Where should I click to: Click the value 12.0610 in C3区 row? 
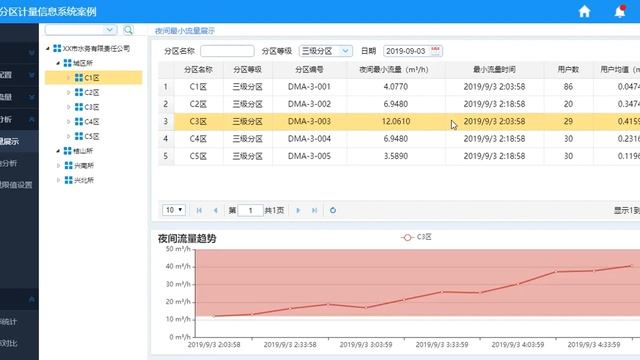click(396, 122)
